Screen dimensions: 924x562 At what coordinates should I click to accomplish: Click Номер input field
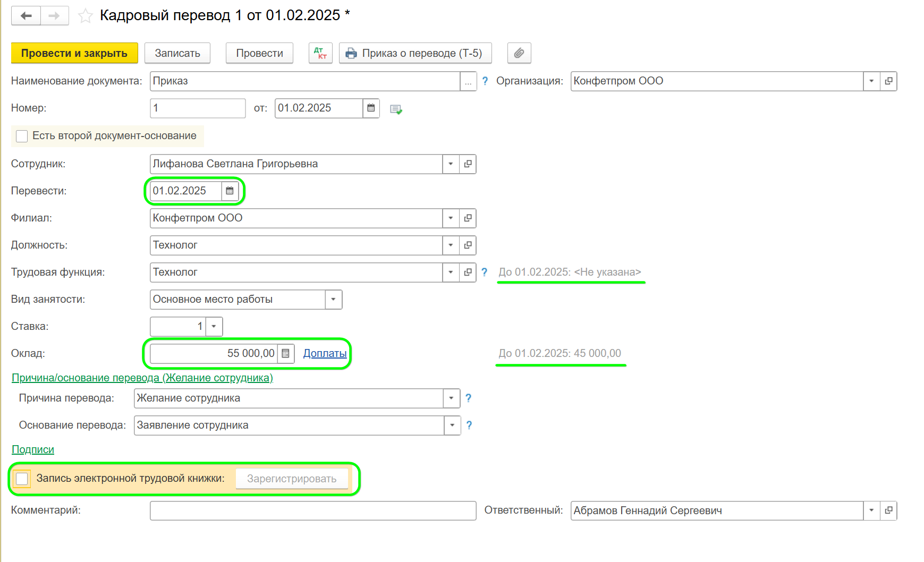click(x=198, y=108)
